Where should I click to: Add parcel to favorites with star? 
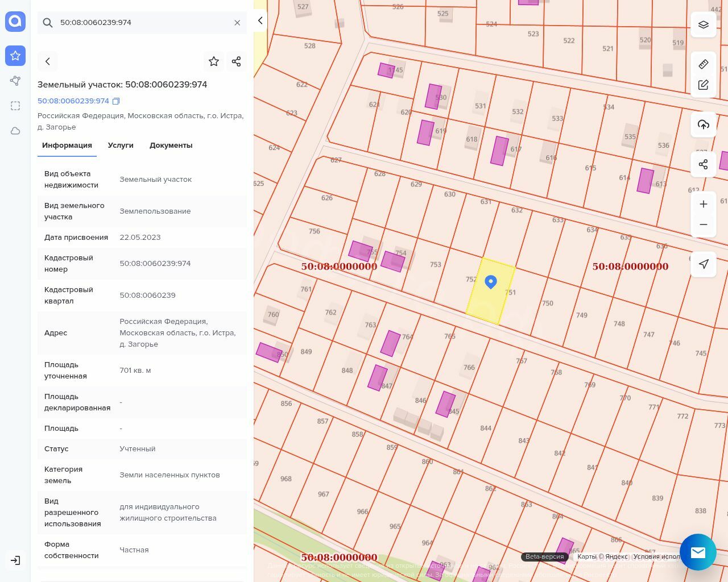tap(214, 61)
